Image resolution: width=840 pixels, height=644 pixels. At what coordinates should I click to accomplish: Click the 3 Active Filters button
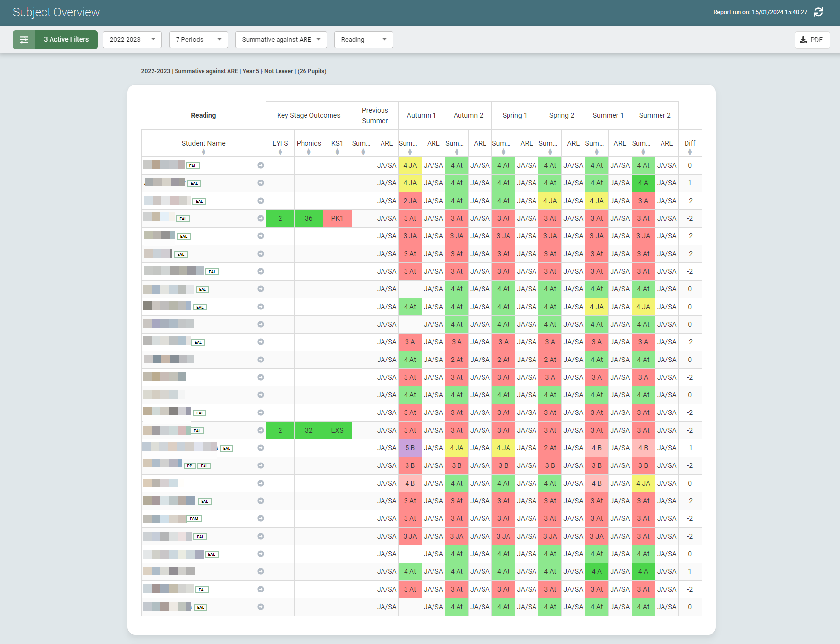coord(66,40)
